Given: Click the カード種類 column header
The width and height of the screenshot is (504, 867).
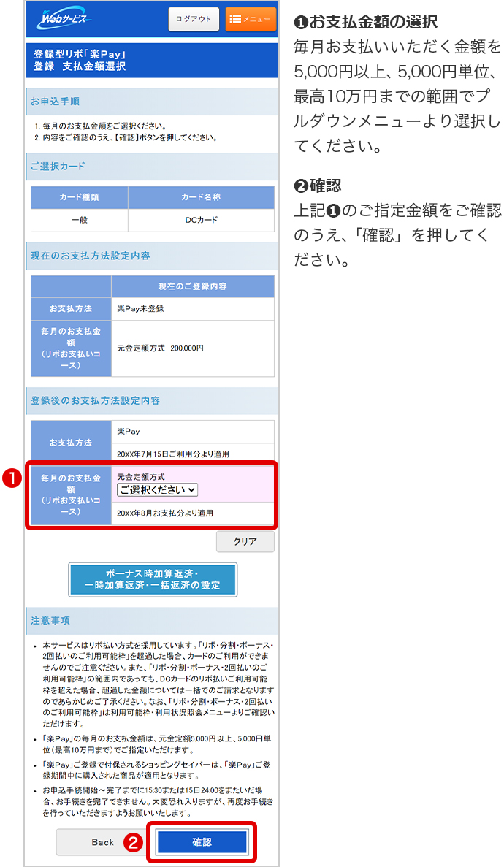Looking at the screenshot, I should pyautogui.click(x=79, y=197).
